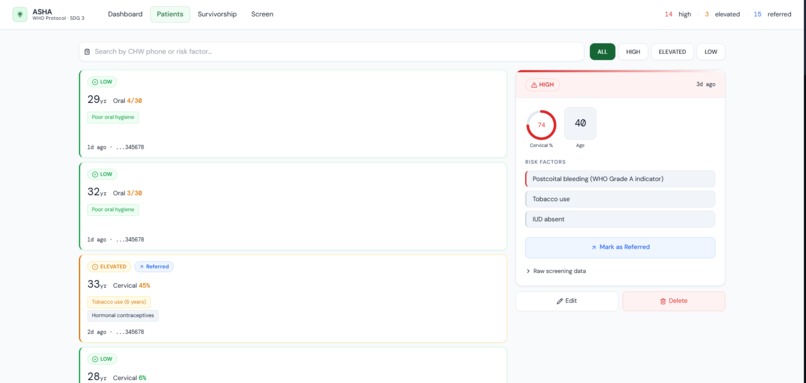Select the ALL filter
The image size is (806, 383).
pos(602,52)
